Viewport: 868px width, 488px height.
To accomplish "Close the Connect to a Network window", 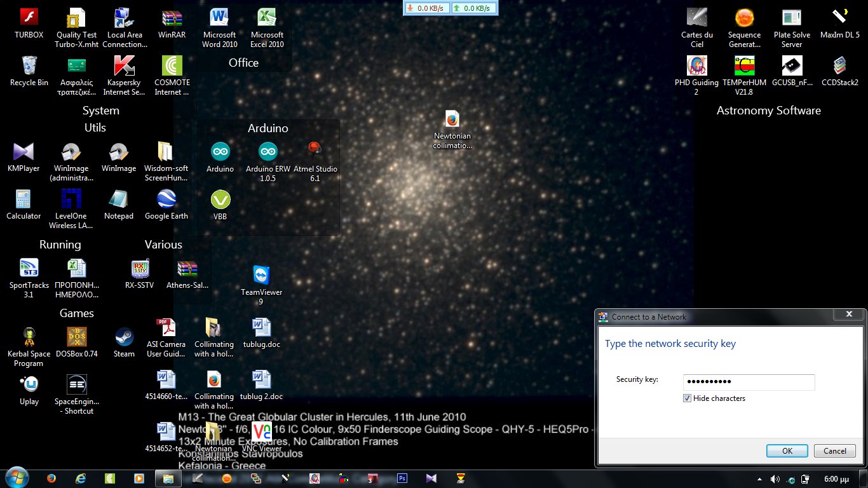I will [850, 315].
